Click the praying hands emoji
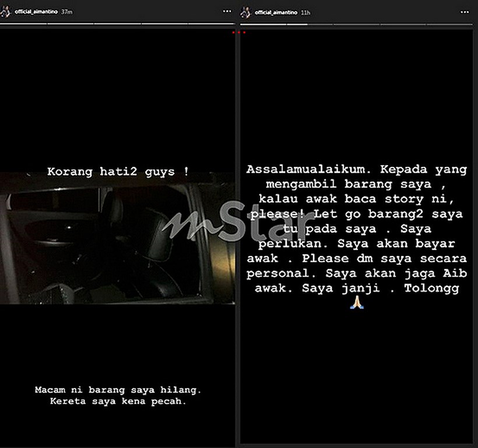The height and width of the screenshot is (448, 478). 357,302
